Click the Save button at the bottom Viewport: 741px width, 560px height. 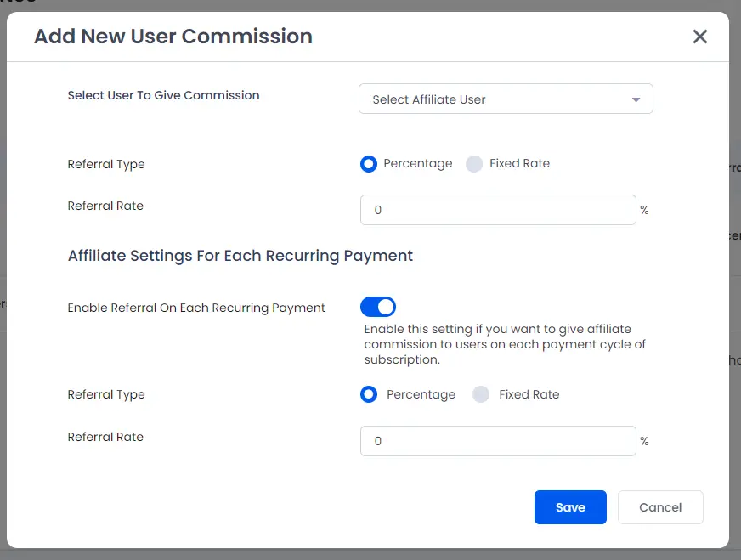(570, 507)
